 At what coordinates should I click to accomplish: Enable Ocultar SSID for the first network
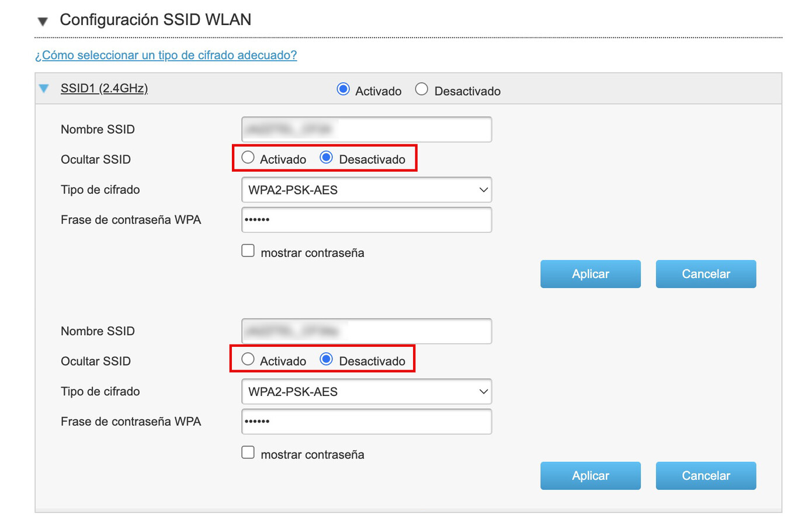tap(248, 157)
